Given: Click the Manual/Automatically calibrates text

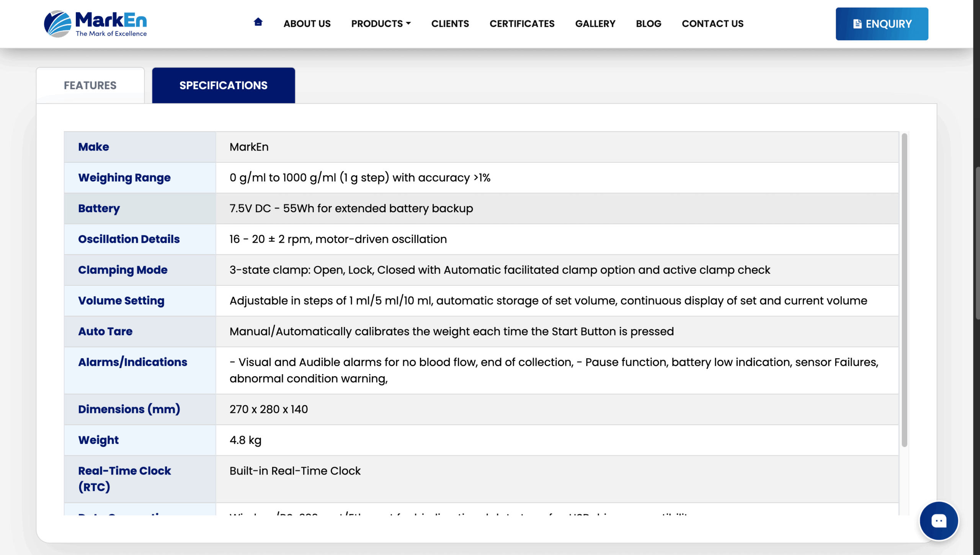Looking at the screenshot, I should pos(451,331).
